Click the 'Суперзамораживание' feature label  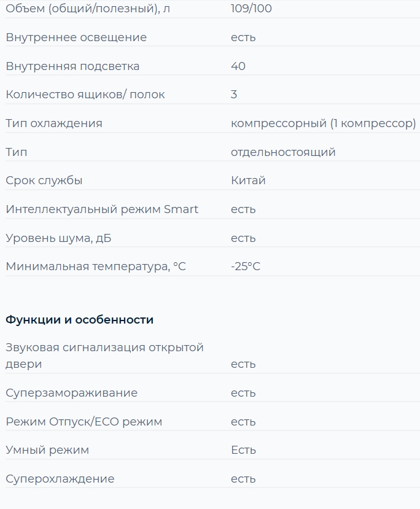coord(71,393)
